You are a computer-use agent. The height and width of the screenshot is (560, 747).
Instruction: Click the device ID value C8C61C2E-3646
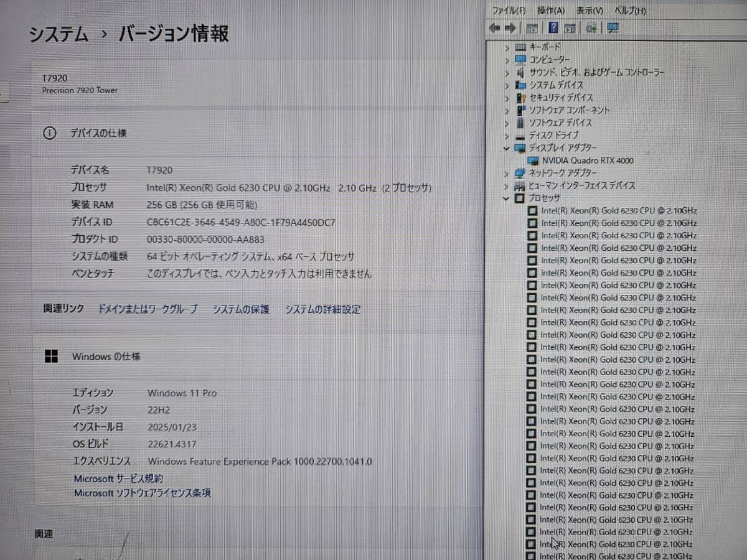coord(242,222)
